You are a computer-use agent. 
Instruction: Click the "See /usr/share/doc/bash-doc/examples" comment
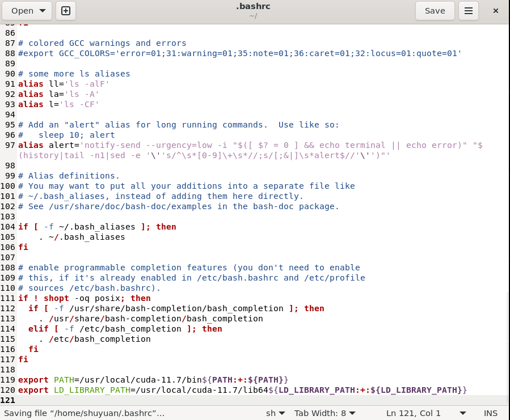179,206
